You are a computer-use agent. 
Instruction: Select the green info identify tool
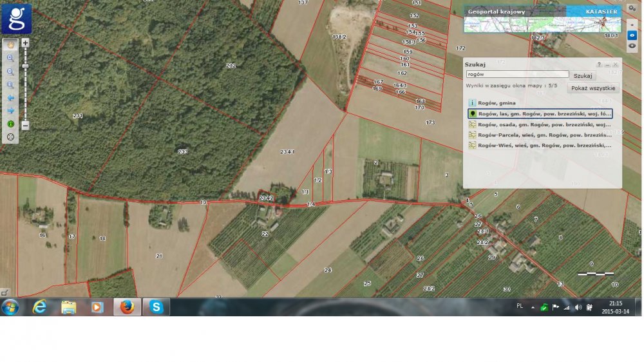coord(10,124)
